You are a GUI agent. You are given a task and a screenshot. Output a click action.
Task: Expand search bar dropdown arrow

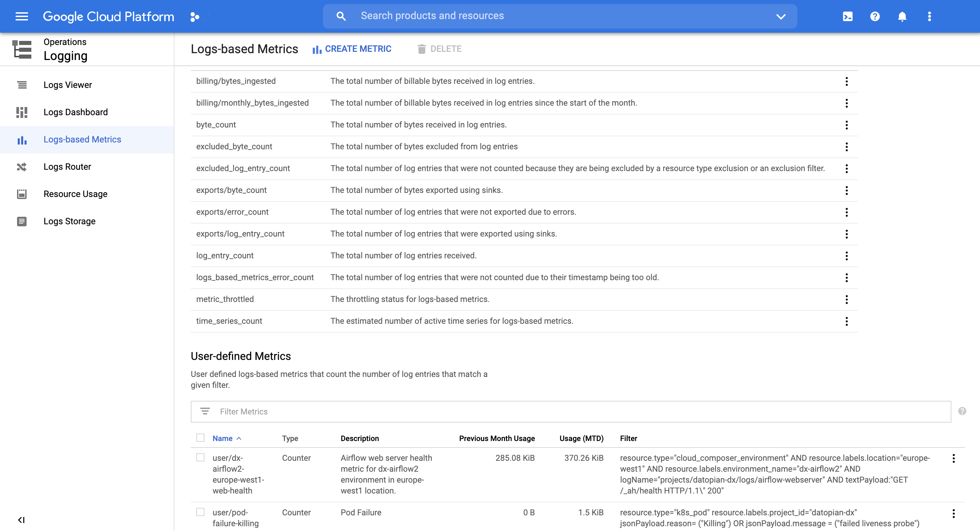(781, 16)
